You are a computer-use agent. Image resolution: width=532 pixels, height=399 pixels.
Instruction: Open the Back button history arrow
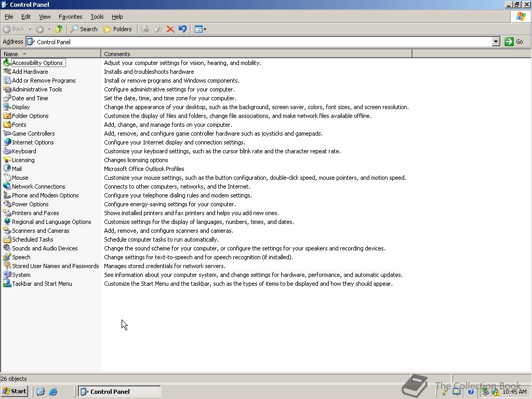(x=30, y=29)
